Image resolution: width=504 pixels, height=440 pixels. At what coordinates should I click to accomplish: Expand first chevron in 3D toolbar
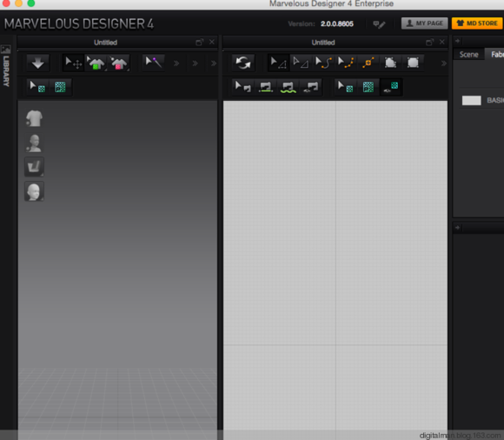[x=176, y=63]
